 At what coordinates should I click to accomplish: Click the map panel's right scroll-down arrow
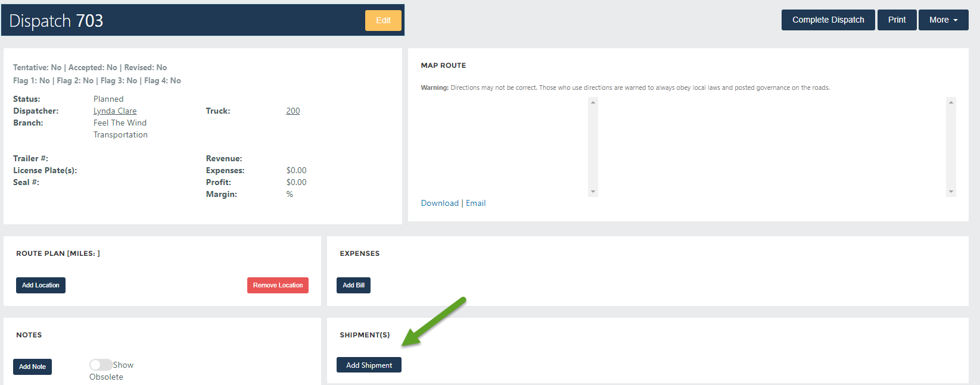click(x=951, y=192)
